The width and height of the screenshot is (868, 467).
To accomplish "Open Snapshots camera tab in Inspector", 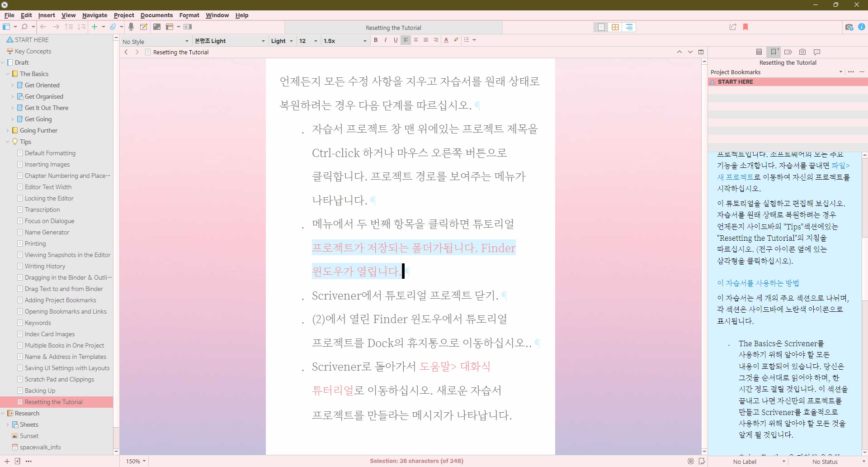I will point(802,52).
